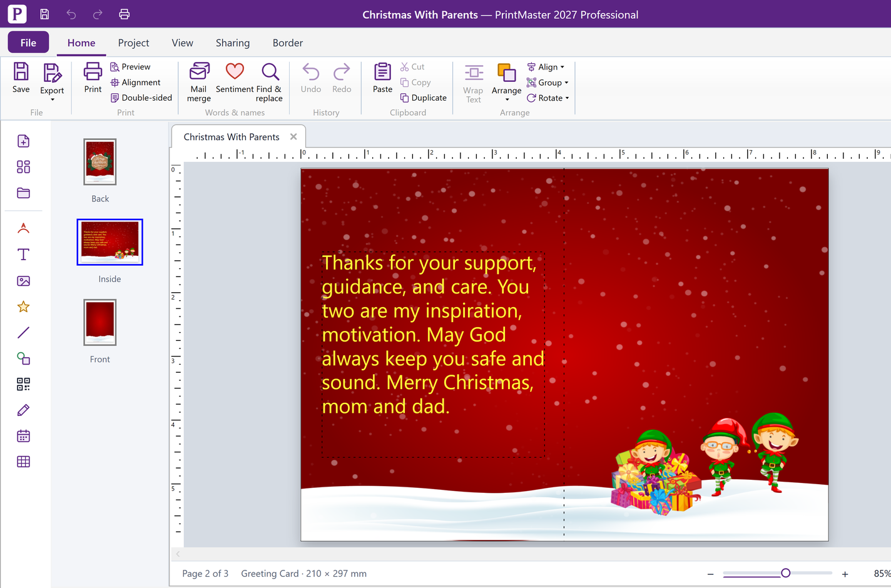This screenshot has width=891, height=588.
Task: Click 'Page 2 of 3' status text
Action: coord(205,574)
